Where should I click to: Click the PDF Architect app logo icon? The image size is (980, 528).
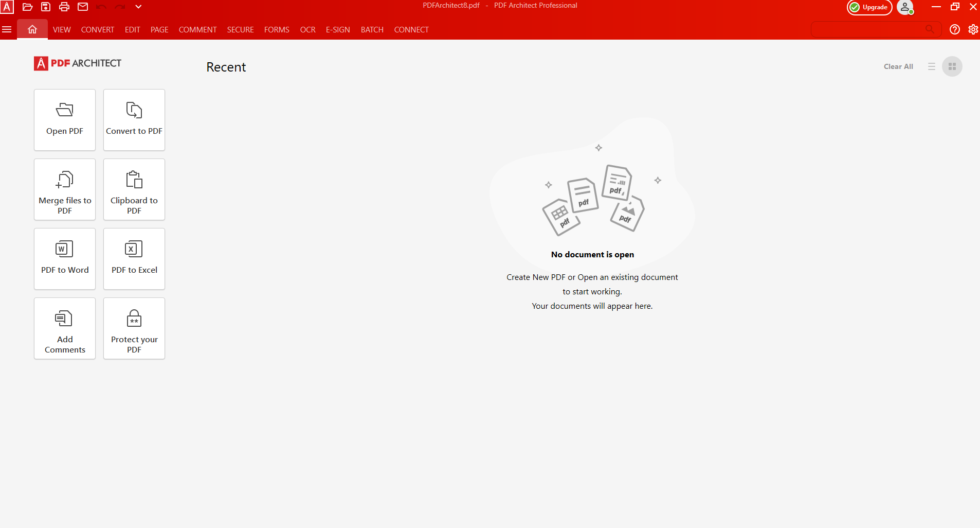[7, 7]
